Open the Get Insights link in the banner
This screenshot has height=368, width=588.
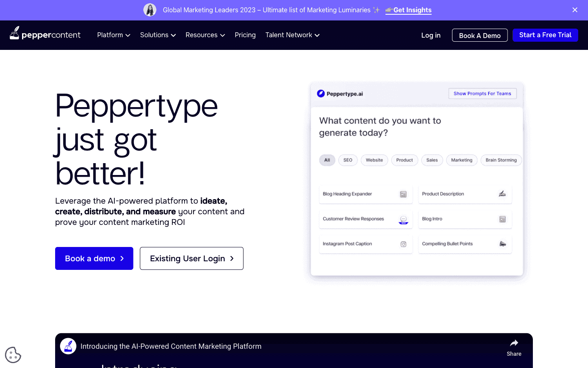click(x=412, y=10)
